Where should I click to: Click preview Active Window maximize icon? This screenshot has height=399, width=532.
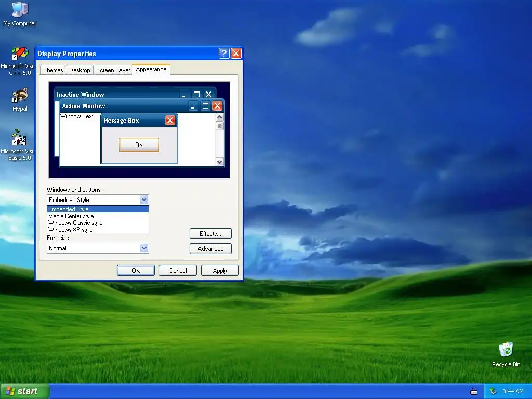[x=205, y=106]
